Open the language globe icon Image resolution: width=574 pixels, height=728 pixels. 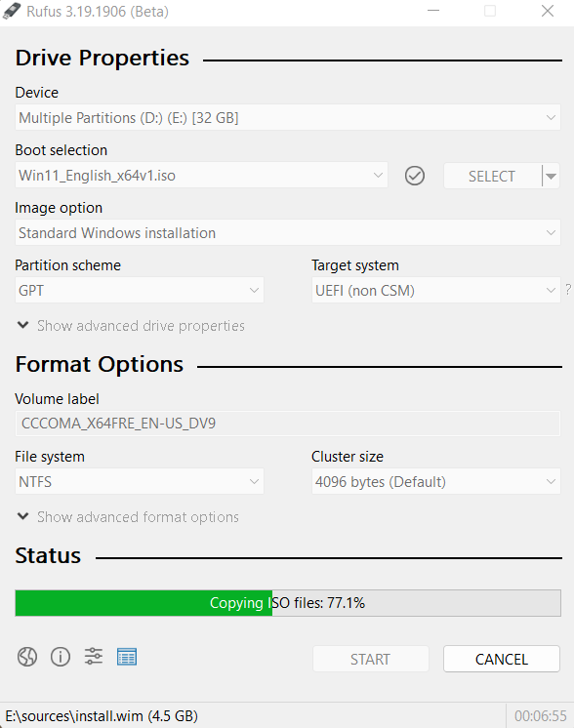tap(27, 657)
